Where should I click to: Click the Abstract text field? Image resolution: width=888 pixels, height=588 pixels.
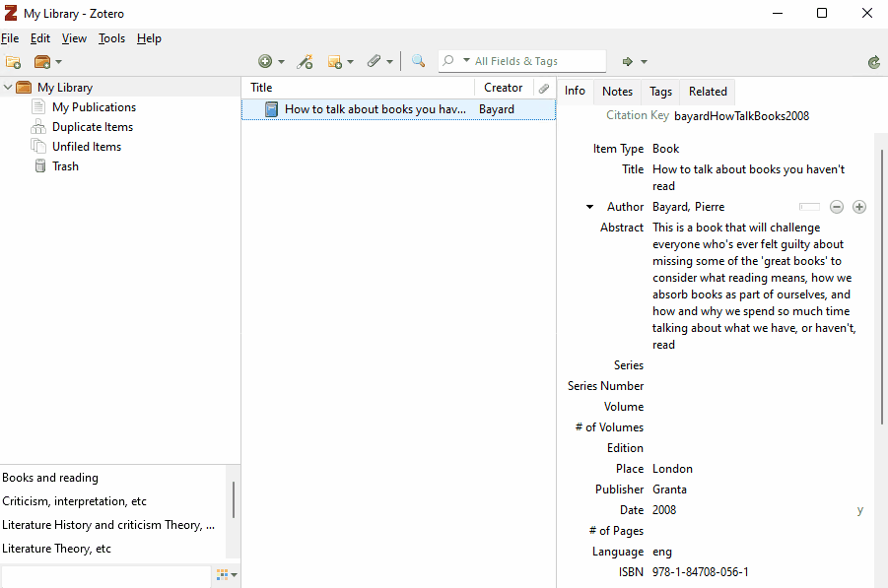pyautogui.click(x=754, y=286)
